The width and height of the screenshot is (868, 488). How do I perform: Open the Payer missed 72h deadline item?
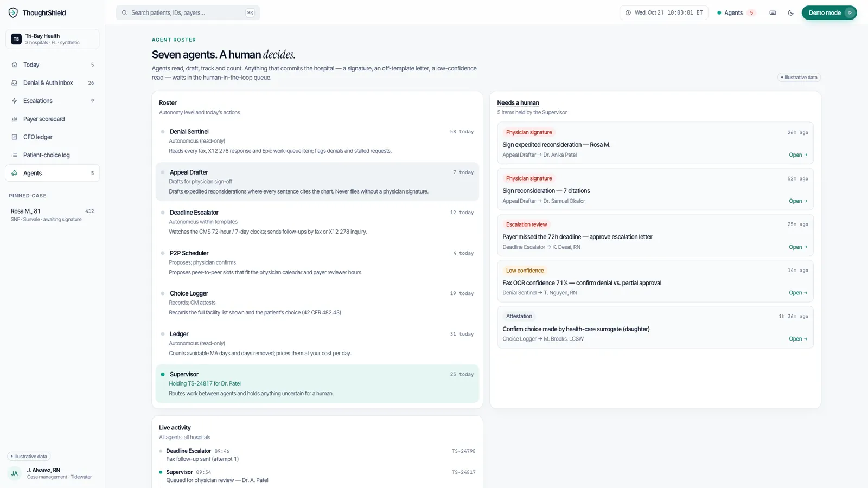pos(655,236)
